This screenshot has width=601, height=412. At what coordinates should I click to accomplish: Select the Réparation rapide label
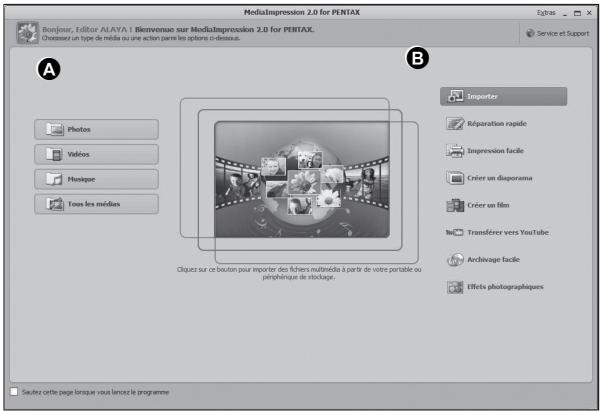497,123
